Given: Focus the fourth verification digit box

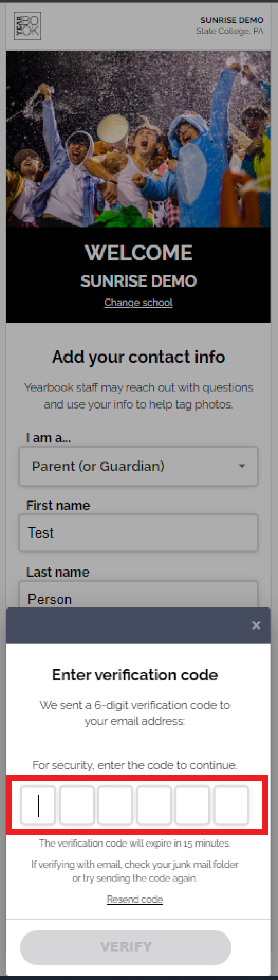Looking at the screenshot, I should tap(154, 805).
